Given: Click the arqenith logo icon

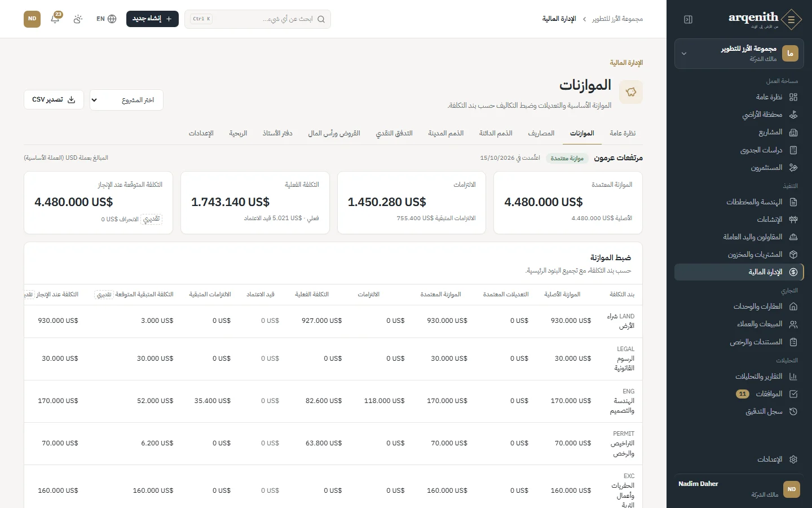Looking at the screenshot, I should [x=791, y=19].
